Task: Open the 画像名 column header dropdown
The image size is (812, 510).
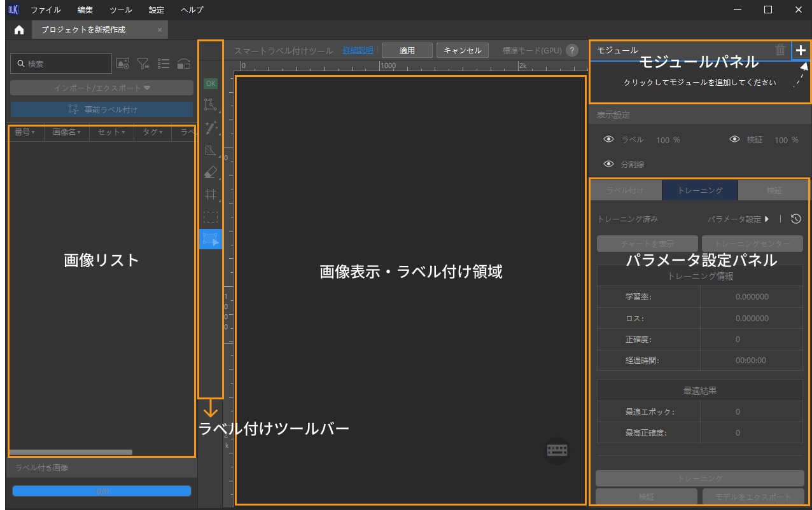Action: tap(66, 132)
